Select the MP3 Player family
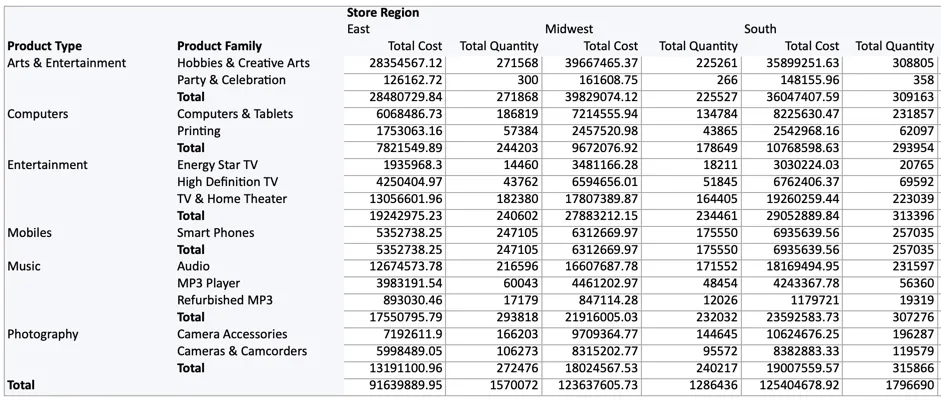 (x=208, y=283)
